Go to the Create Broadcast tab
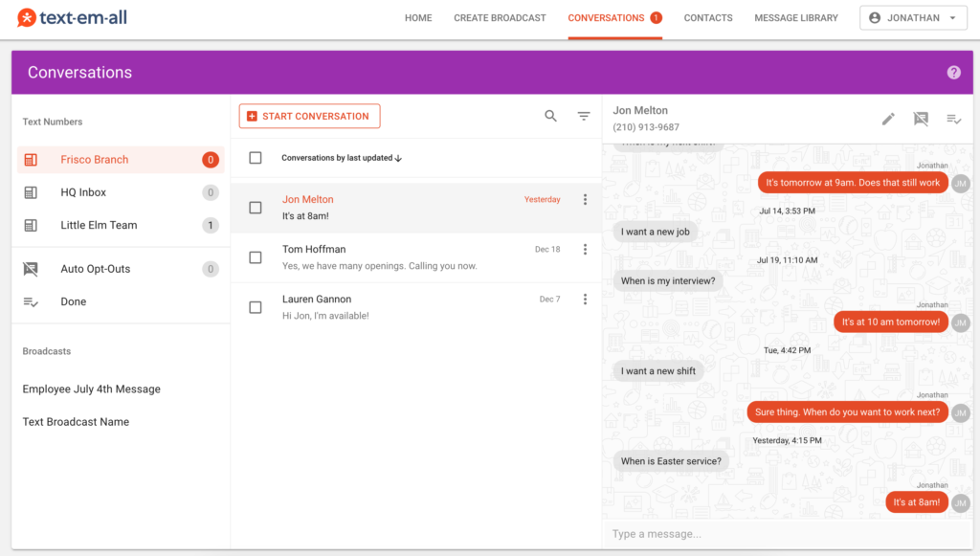The width and height of the screenshot is (980, 556). (x=500, y=18)
